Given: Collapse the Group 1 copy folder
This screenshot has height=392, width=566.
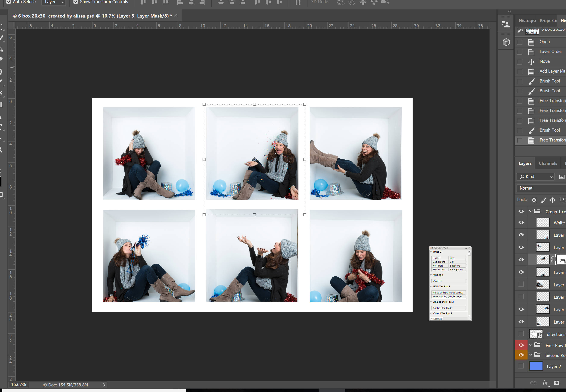Looking at the screenshot, I should pyautogui.click(x=531, y=211).
